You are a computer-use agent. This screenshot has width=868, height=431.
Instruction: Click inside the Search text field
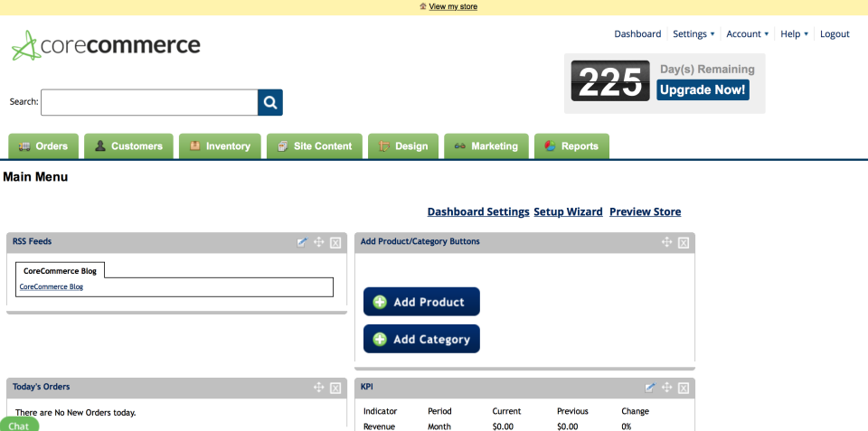149,102
